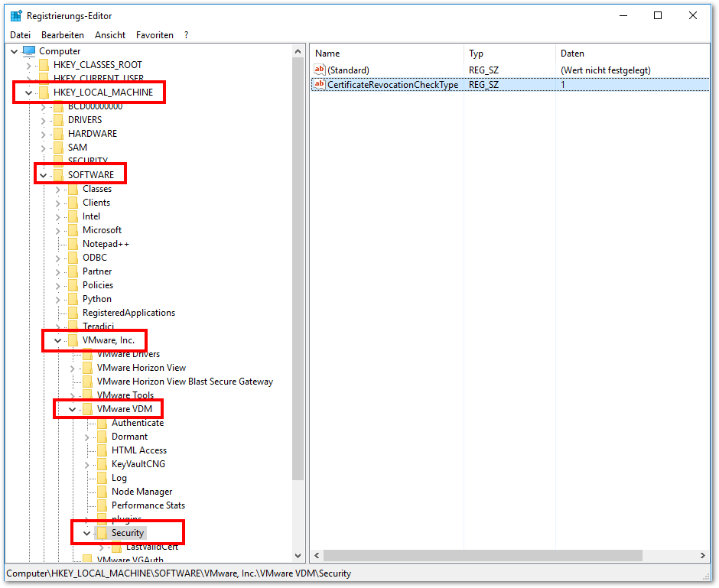This screenshot has height=588, width=719.
Task: Sort values by the Name column header
Action: click(x=386, y=54)
